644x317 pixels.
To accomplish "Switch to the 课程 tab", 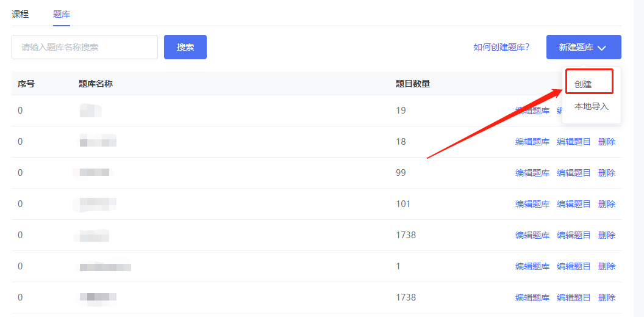I will point(20,14).
